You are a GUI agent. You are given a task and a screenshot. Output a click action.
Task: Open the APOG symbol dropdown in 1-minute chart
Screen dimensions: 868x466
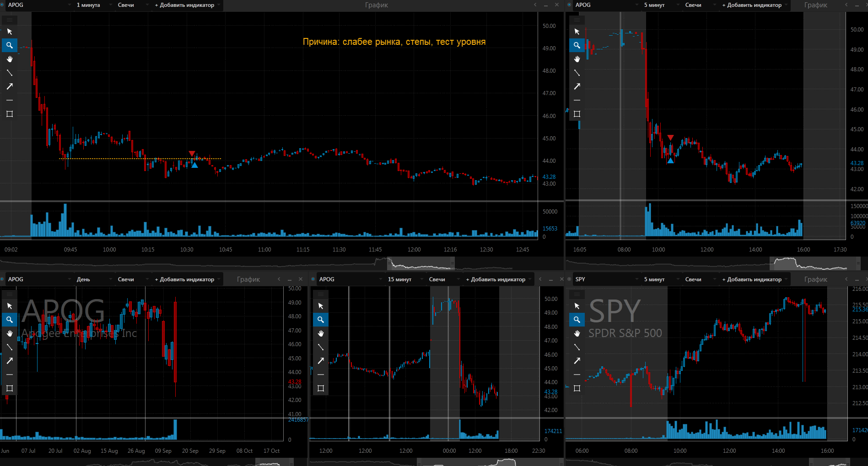[39, 5]
